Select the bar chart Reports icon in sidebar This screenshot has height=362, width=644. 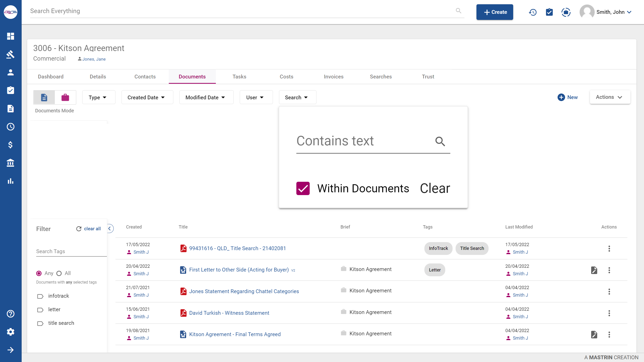pos(11,181)
